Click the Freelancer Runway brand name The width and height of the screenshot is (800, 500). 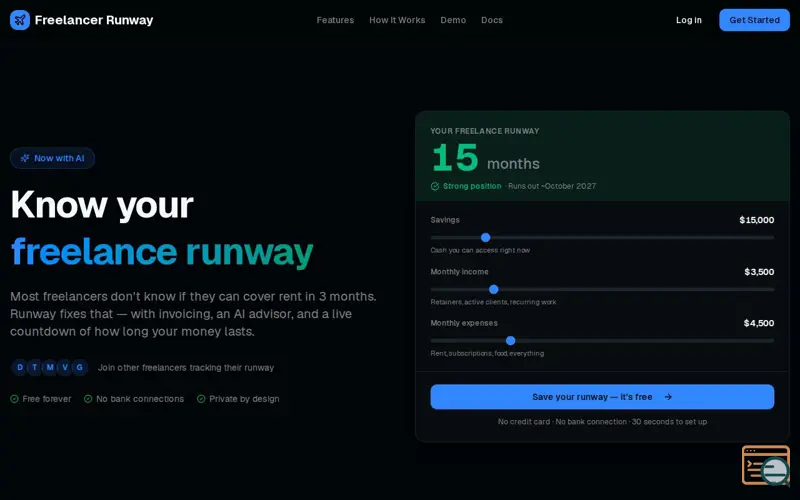94,20
